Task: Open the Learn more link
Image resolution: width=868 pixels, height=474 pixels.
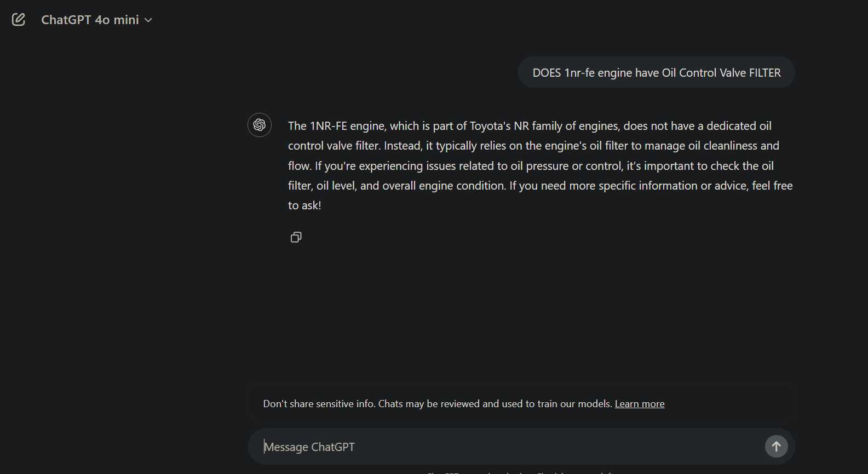Action: coord(639,404)
